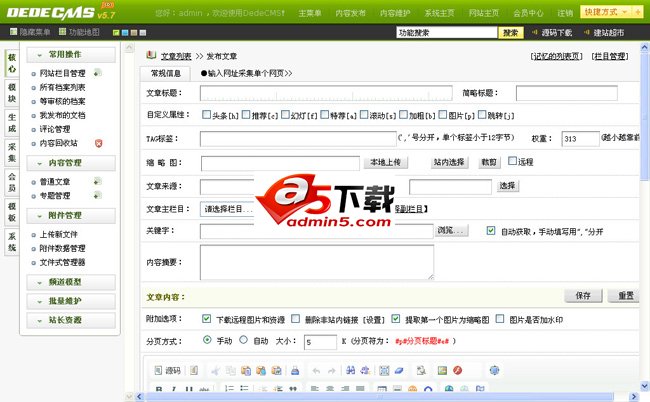Check the 推荐[c] attribute box
Viewport: 650px width, 402px height.
point(246,114)
